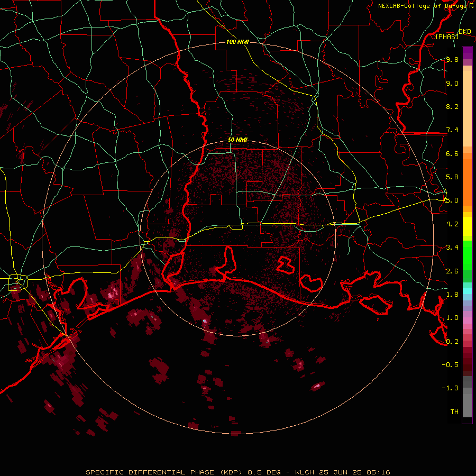Select the 2.6 value on color scale
Screen dimensions: 476x476
(x=452, y=271)
